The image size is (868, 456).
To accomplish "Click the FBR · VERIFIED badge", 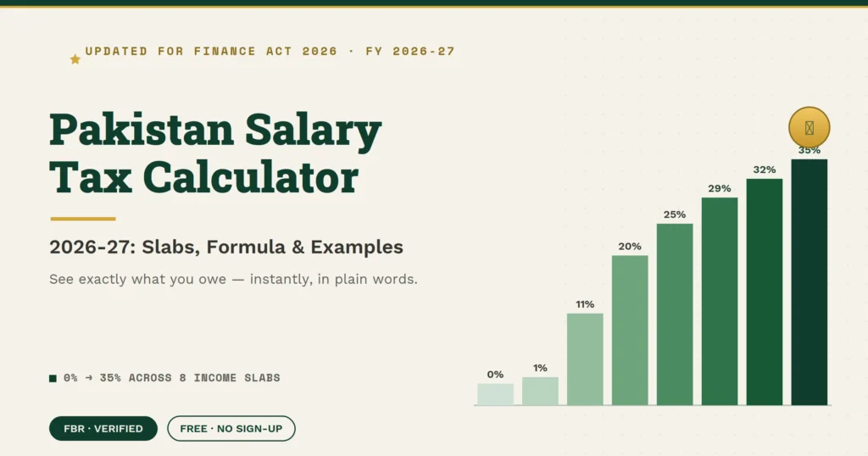I will [x=103, y=428].
